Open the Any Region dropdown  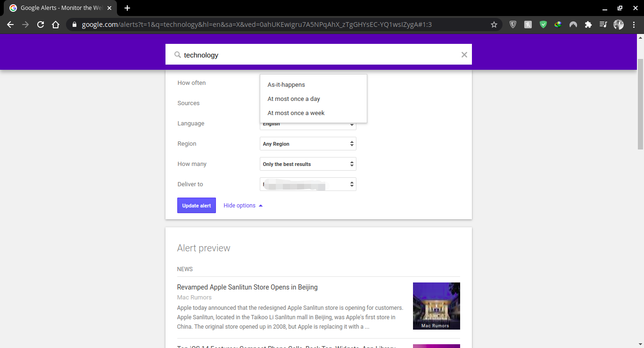tap(308, 144)
